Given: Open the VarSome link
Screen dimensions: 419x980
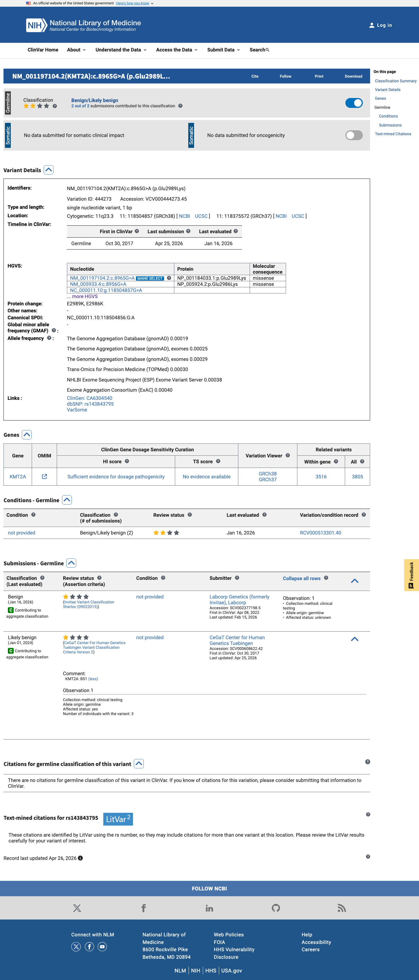Looking at the screenshot, I should 77,410.
